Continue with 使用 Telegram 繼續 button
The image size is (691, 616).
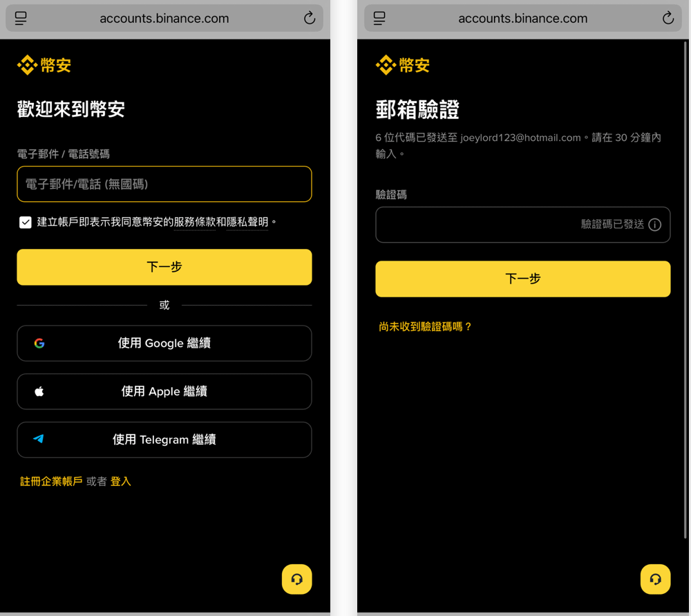tap(164, 440)
